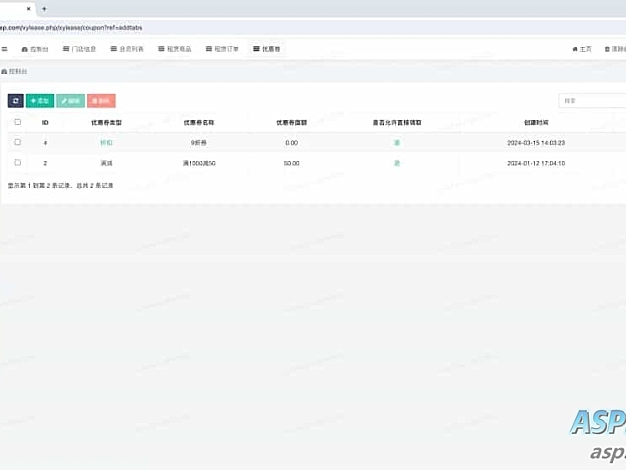Open a new browser tab with plus
The width and height of the screenshot is (626, 470).
click(44, 8)
